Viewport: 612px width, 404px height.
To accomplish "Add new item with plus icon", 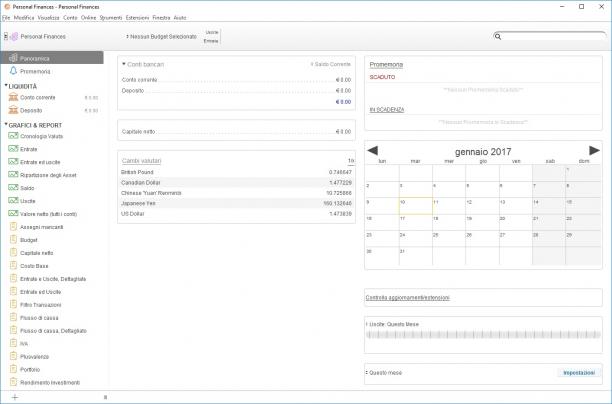I will tap(14, 397).
